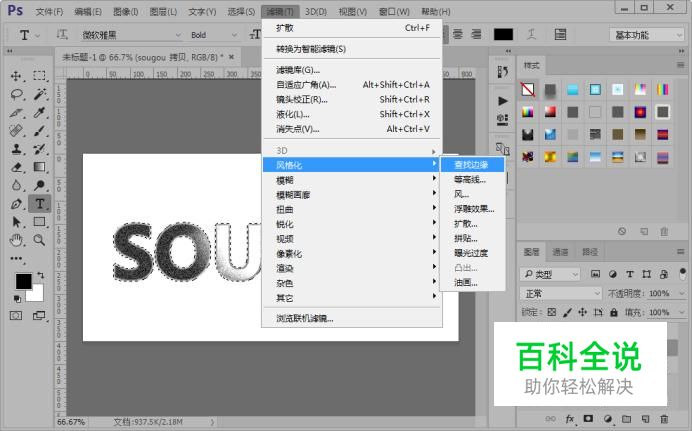Select the Path Selection tool
Screen dimensions: 692x431
coord(16,222)
